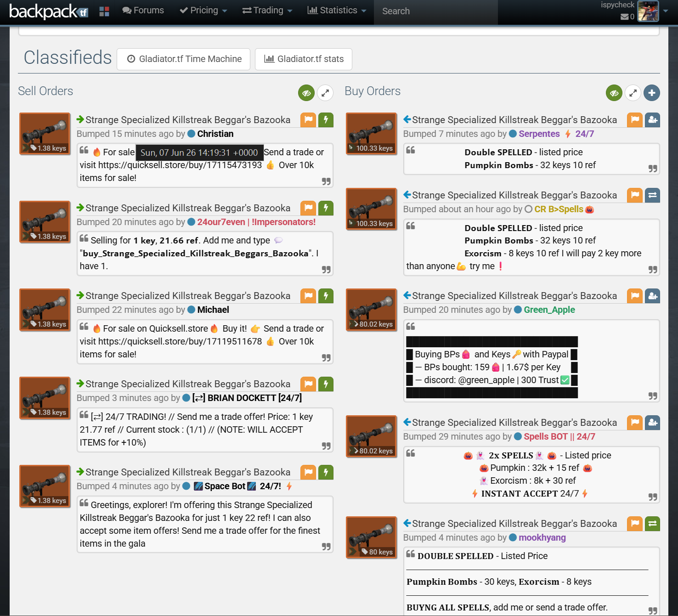
Task: Create a new buy order with plus icon
Action: pos(652,93)
